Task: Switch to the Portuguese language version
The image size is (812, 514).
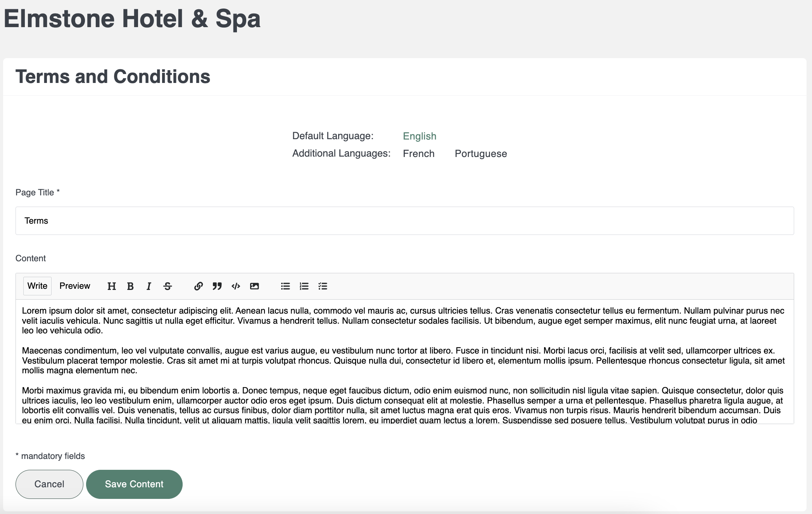Action: (481, 154)
